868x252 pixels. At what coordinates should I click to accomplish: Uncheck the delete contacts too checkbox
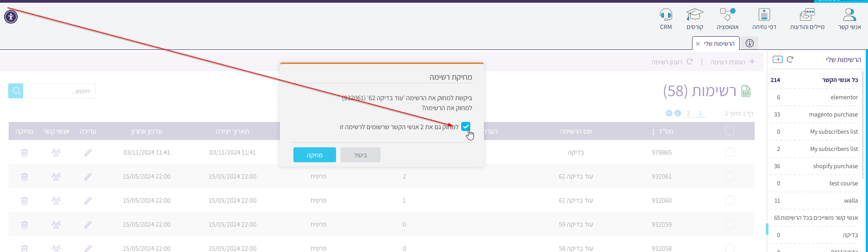point(466,127)
